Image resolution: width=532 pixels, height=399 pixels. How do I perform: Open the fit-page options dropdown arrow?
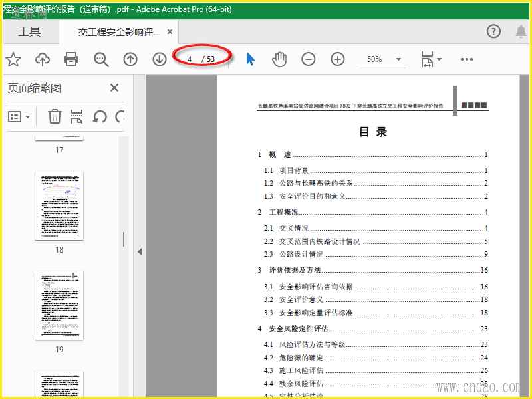click(x=440, y=59)
